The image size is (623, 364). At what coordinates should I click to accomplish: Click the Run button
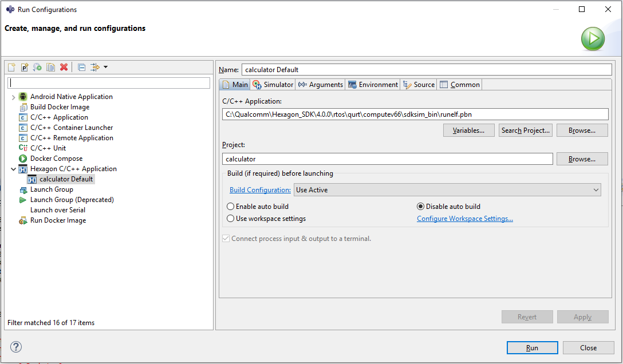click(x=533, y=348)
